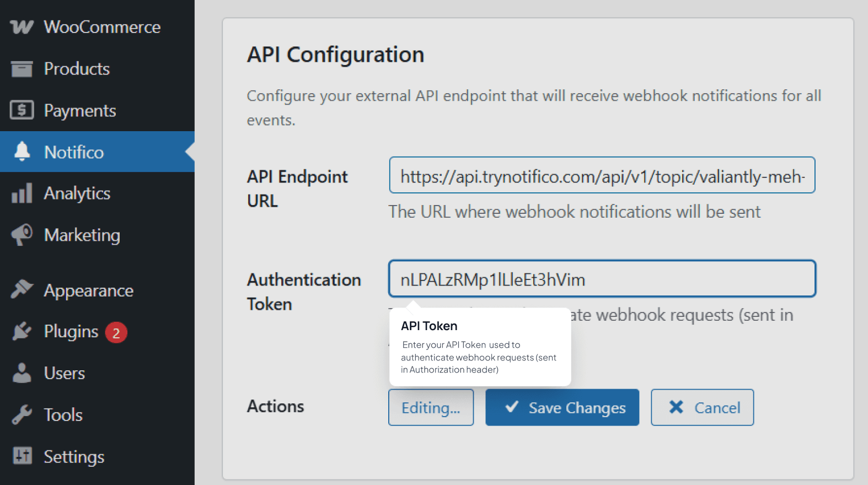Click the Tools wrench icon
868x485 pixels.
[22, 415]
